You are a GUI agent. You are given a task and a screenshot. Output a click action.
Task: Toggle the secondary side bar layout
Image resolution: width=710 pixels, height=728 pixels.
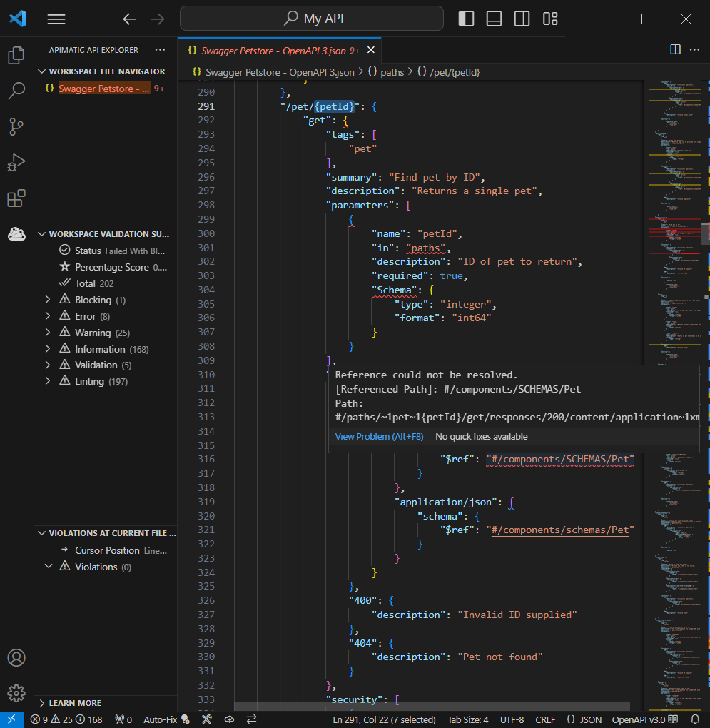click(522, 19)
